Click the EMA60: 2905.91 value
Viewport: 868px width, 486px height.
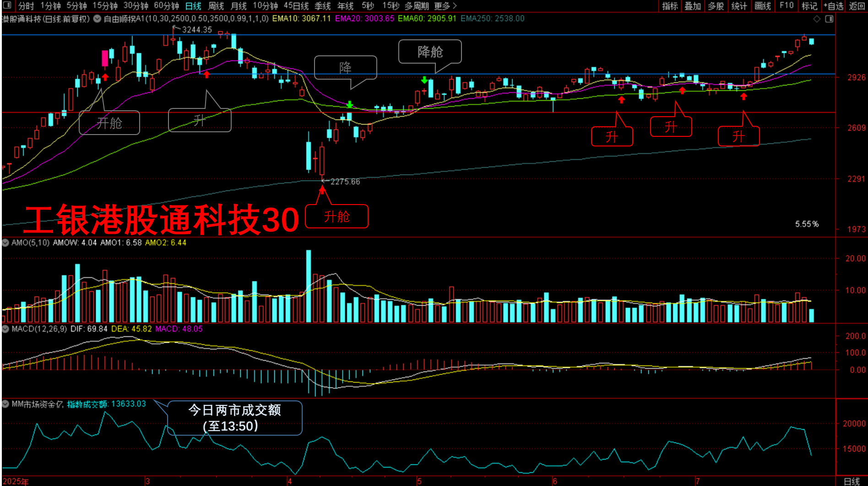click(x=427, y=19)
